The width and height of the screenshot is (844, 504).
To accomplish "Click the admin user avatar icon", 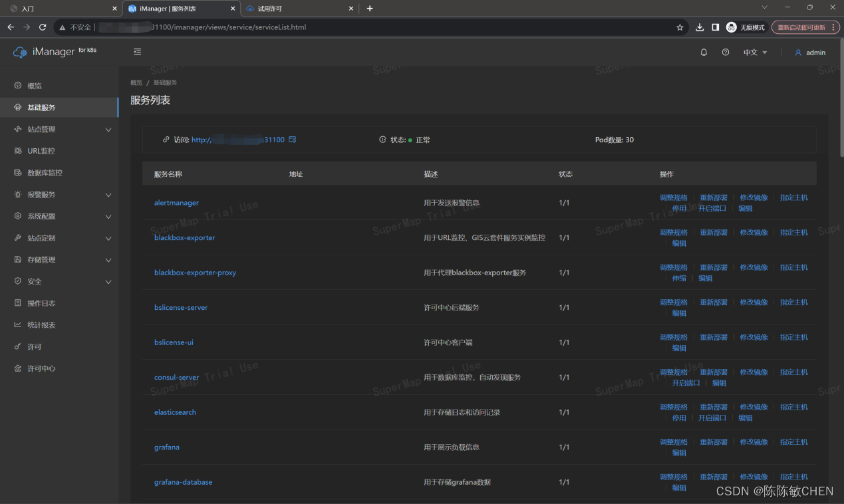I will [798, 53].
